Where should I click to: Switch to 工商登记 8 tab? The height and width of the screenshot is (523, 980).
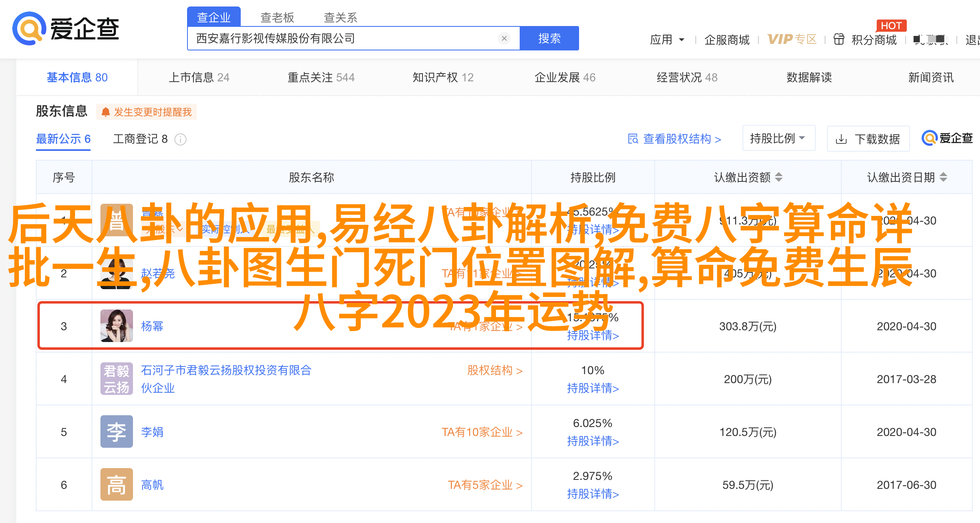click(x=140, y=139)
